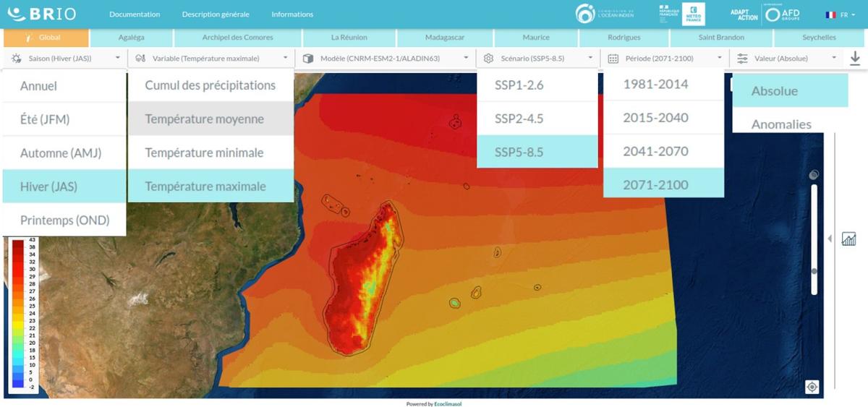Click the Global tab pin icon
Viewport: 868px width, 407px height.
click(x=28, y=37)
